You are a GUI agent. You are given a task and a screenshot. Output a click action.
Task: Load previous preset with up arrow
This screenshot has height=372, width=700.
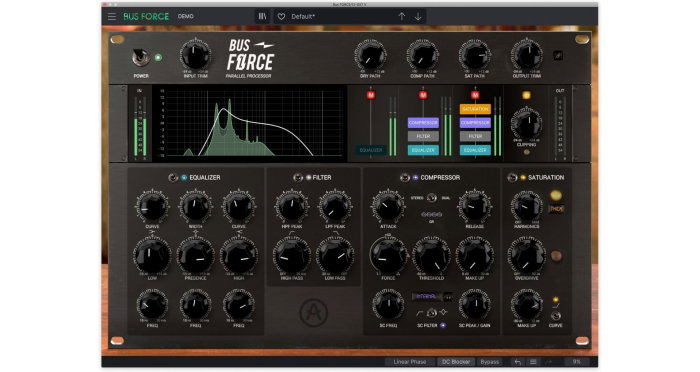tap(402, 17)
